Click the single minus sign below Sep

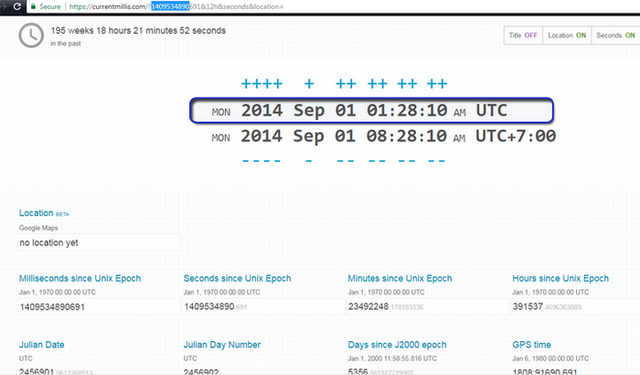click(x=309, y=161)
